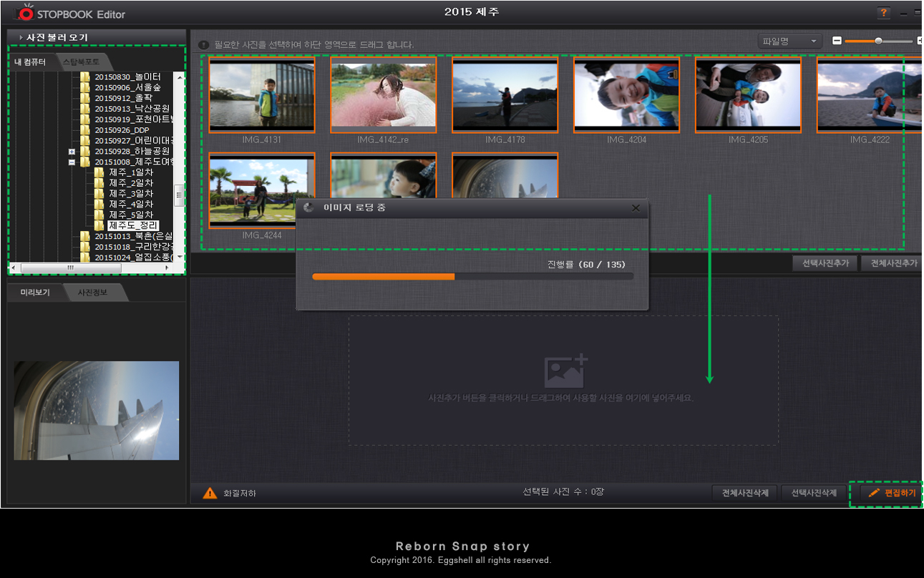Screen dimensions: 924x578
Task: Click the 선택사진추가 button
Action: (825, 263)
